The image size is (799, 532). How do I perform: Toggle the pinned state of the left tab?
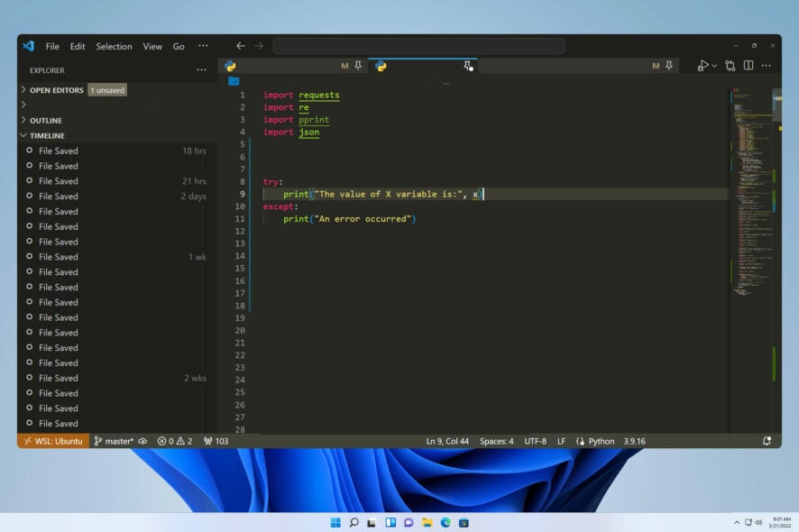coord(357,65)
